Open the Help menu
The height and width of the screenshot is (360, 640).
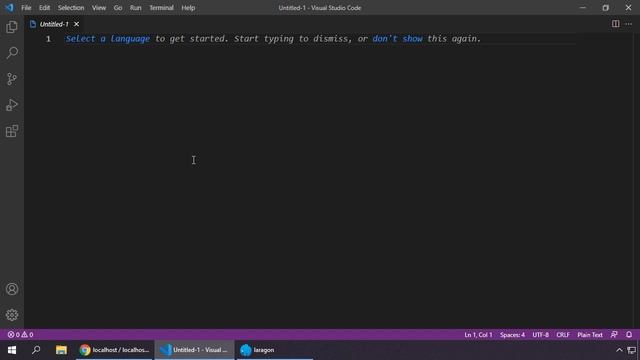pos(188,8)
